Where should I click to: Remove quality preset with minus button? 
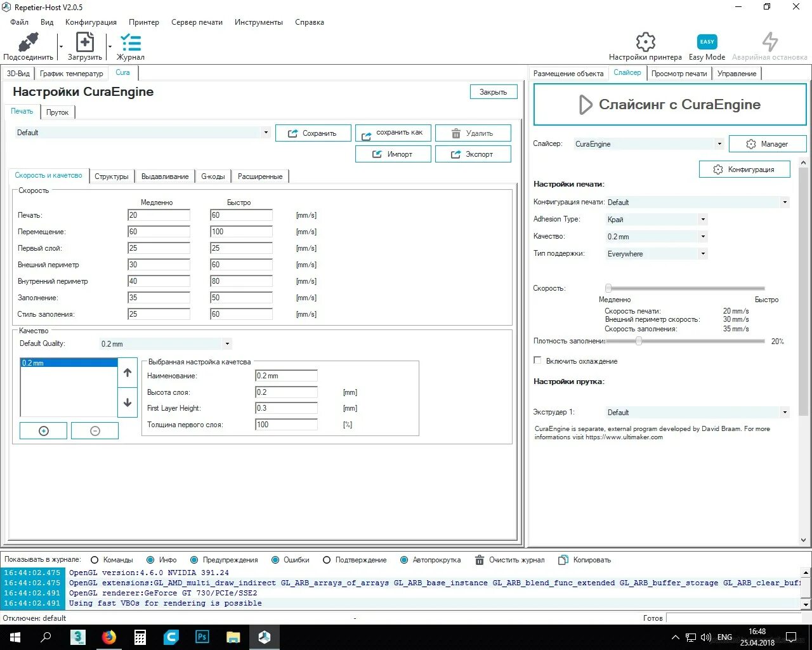(x=95, y=431)
